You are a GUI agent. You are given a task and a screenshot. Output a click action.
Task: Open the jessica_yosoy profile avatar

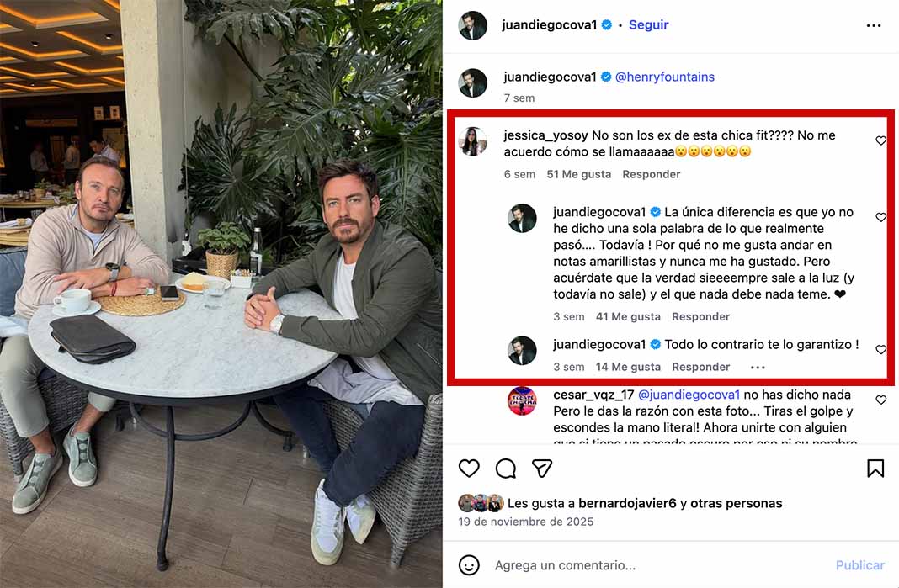point(473,141)
